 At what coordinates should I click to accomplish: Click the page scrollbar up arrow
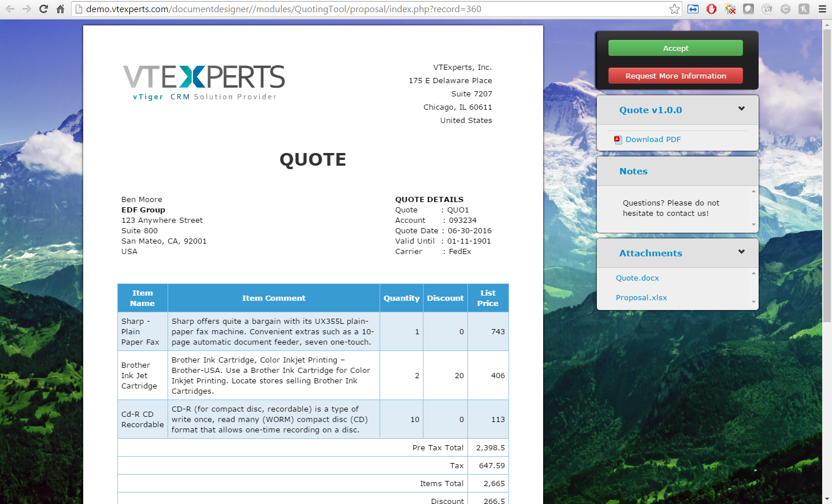click(827, 24)
